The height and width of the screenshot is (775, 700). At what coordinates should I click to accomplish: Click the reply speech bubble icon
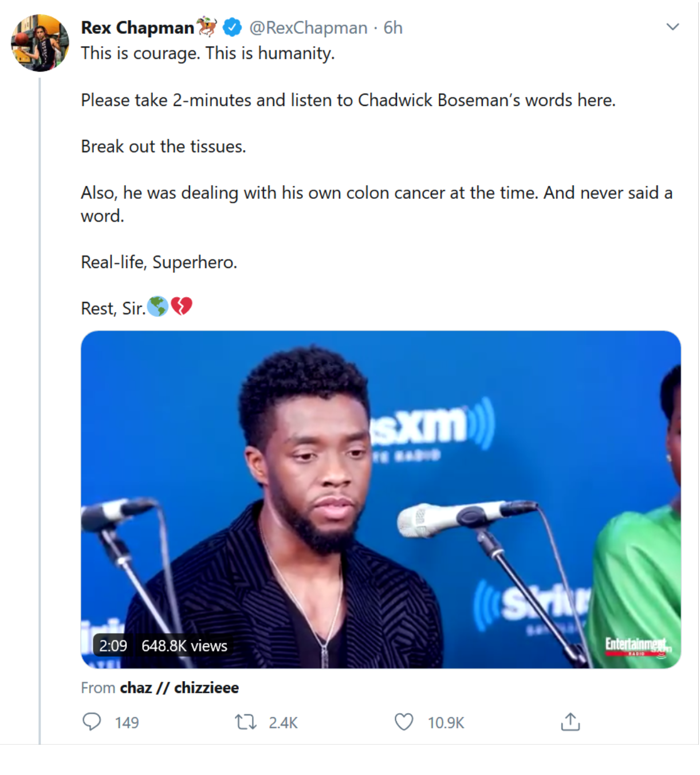click(92, 722)
